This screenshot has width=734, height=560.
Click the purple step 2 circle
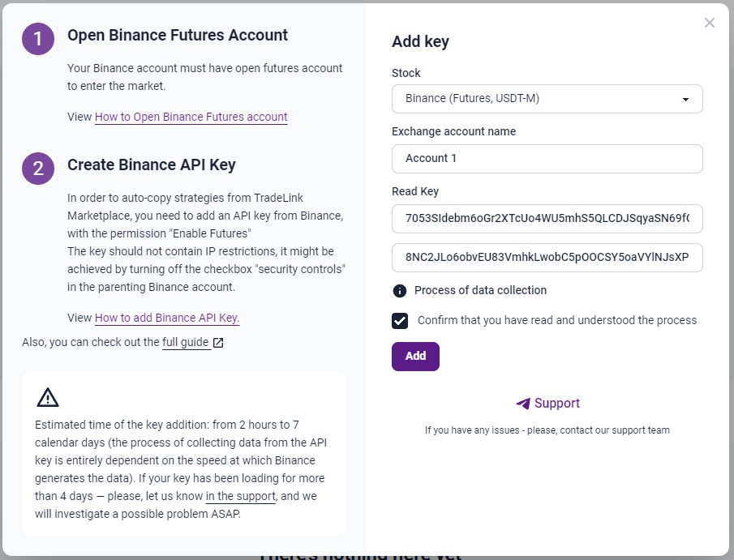[x=38, y=169]
